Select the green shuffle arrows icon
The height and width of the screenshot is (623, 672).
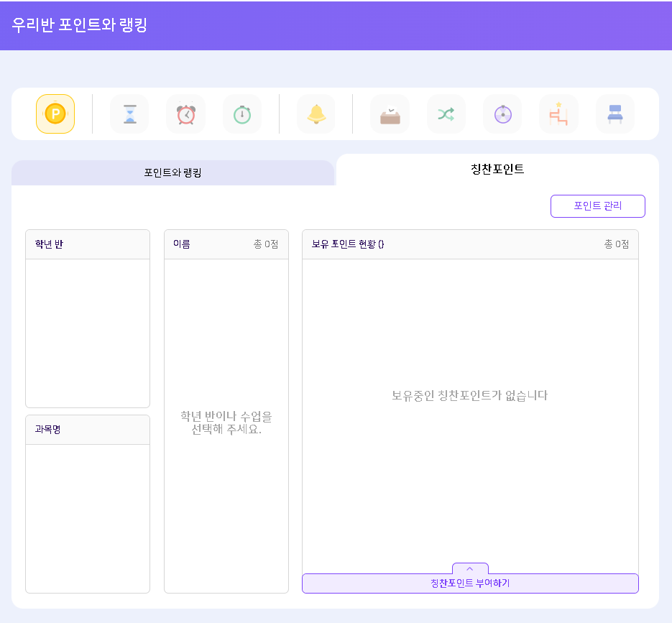[x=446, y=114]
